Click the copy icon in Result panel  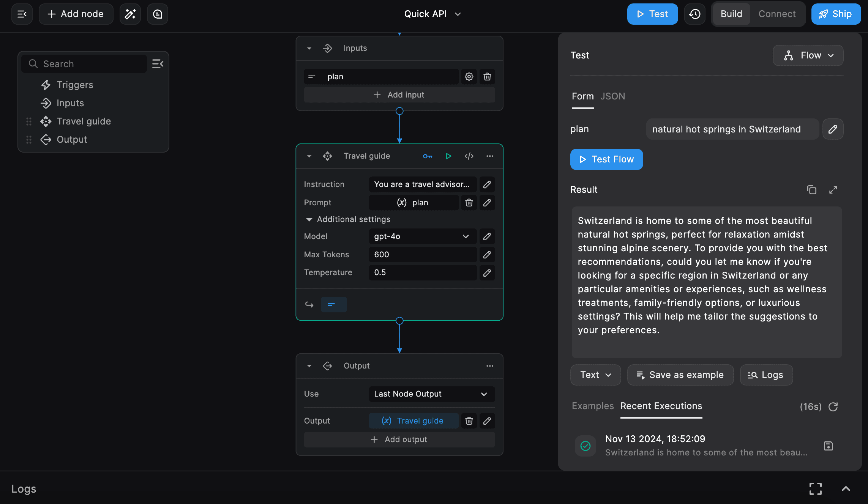point(811,190)
